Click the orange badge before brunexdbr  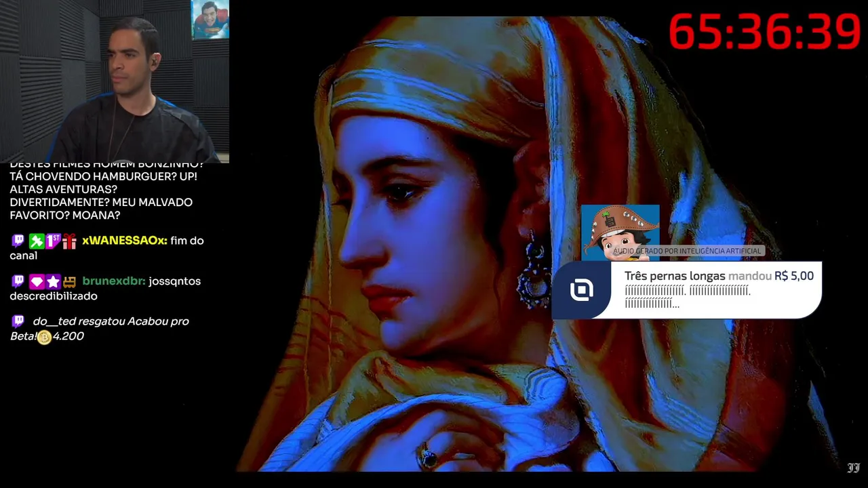(x=69, y=281)
